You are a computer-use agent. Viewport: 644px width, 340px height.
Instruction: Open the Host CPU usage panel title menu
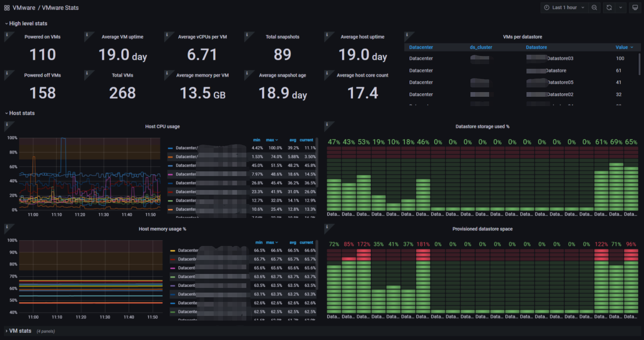point(162,127)
